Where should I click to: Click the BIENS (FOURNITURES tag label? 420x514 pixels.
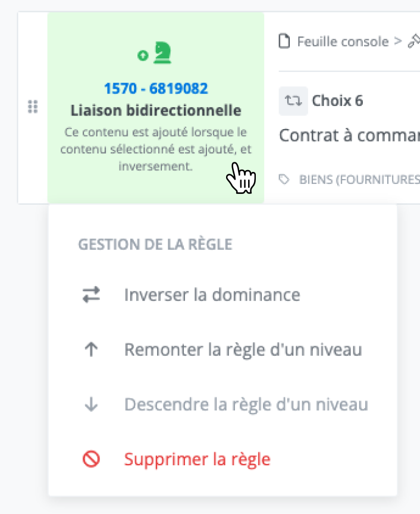pos(359,180)
